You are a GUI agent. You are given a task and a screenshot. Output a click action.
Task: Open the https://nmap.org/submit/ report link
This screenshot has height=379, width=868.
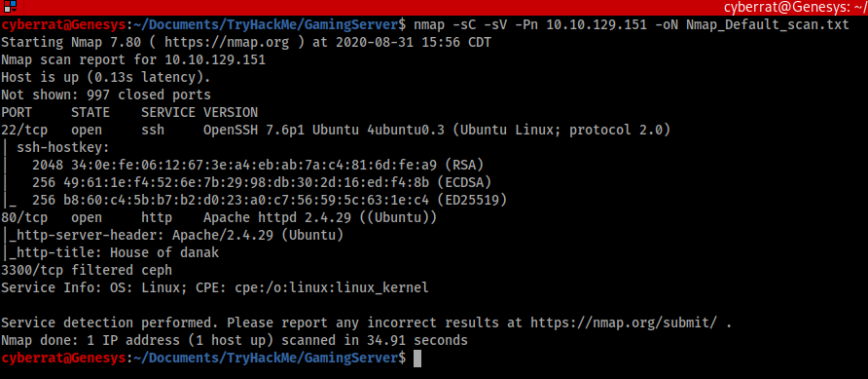point(624,323)
